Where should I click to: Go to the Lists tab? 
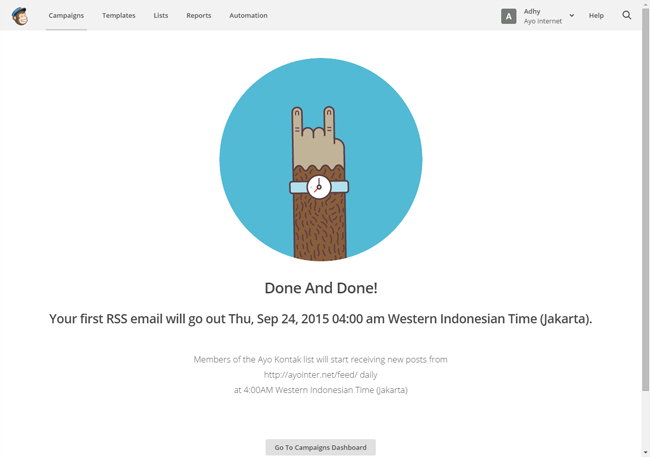click(161, 15)
